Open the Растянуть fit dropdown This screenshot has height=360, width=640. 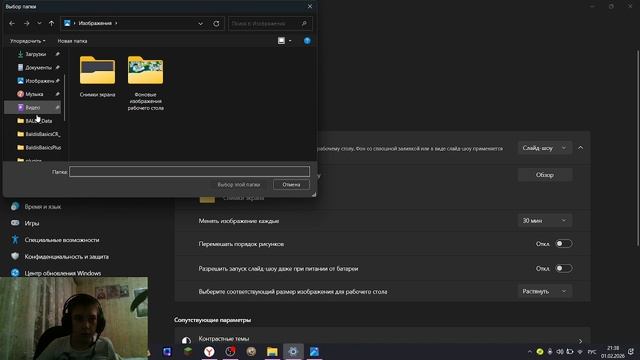tap(544, 291)
